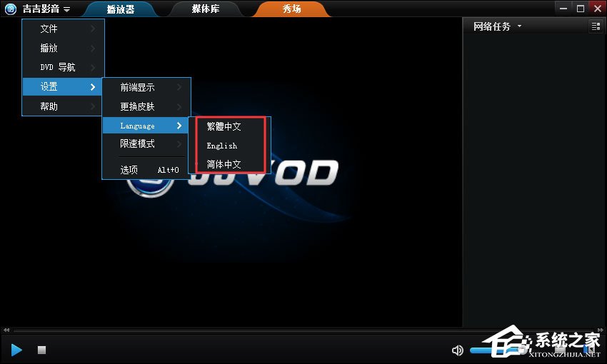Adjust the blue volume slider
This screenshot has width=607, height=364.
498,350
